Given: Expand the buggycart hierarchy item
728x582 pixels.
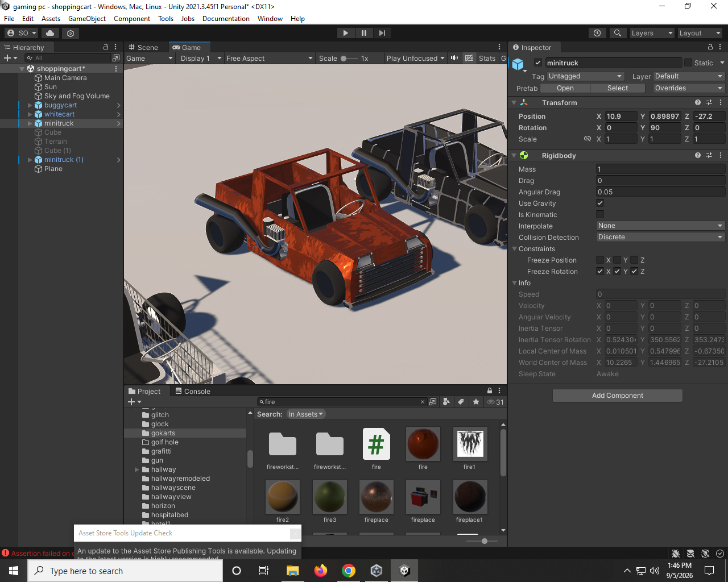Looking at the screenshot, I should 30,105.
